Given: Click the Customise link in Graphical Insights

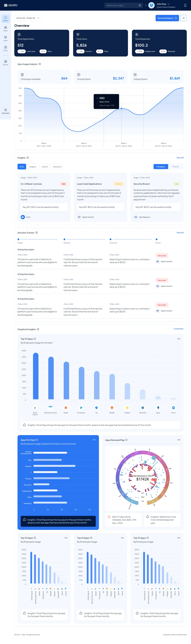Looking at the screenshot, I should click(x=179, y=329).
